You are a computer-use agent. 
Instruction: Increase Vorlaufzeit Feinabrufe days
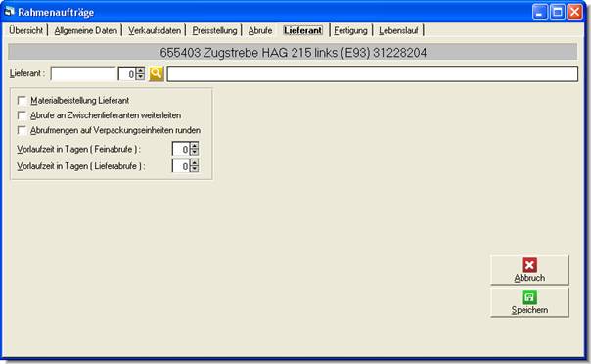(194, 146)
